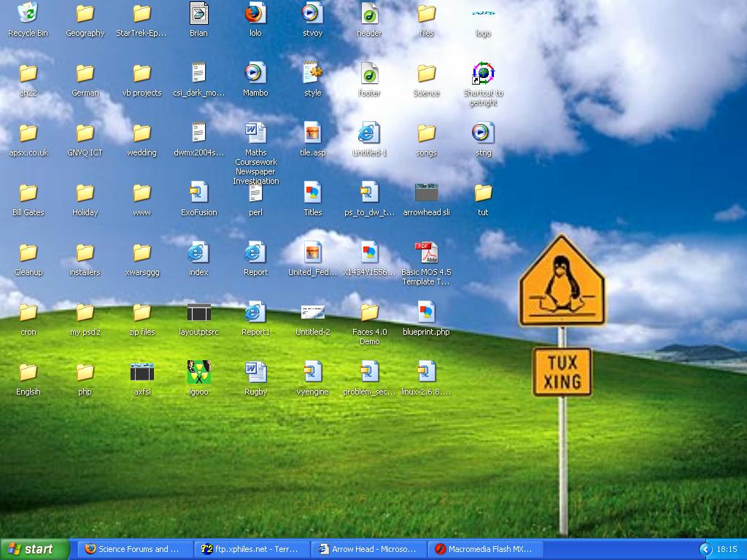Select the Recycle Bin desktop icon
Image resolution: width=747 pixels, height=560 pixels.
[28, 14]
